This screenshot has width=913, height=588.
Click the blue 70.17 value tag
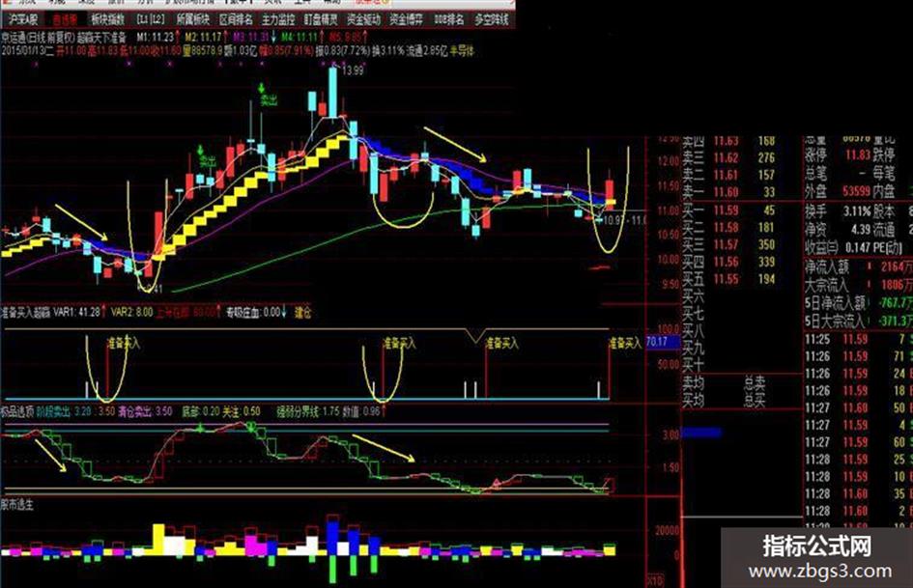[x=662, y=342]
